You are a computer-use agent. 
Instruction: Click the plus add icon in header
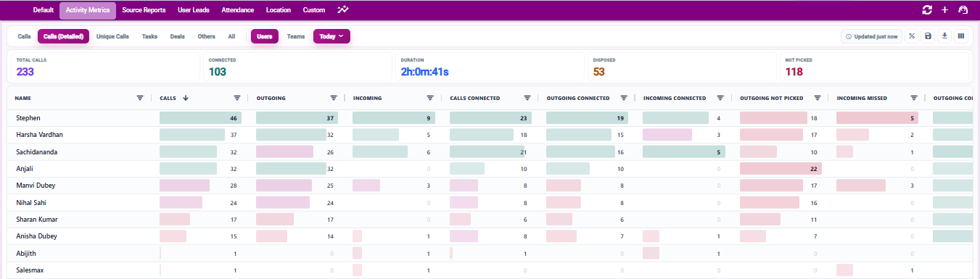(944, 10)
